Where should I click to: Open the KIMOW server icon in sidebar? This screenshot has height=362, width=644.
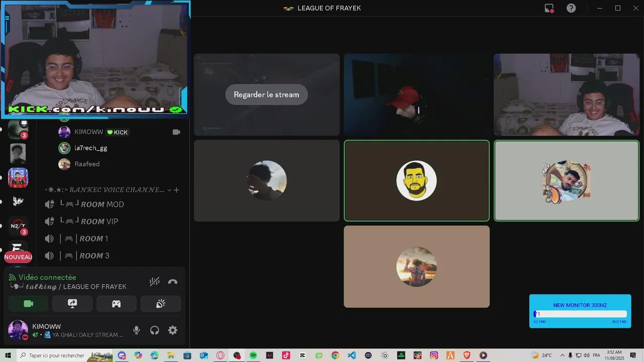point(18,177)
